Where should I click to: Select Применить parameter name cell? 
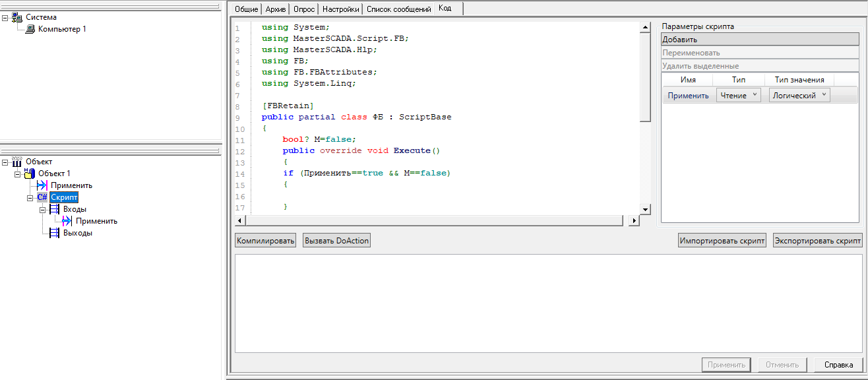(688, 96)
